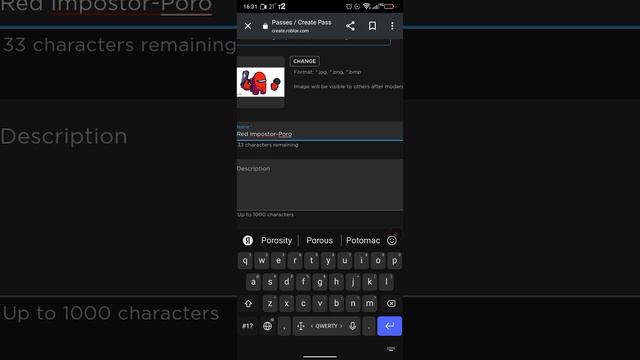Viewport: 640px width, 360px height.
Task: Tap the letter p key
Action: [395, 261]
